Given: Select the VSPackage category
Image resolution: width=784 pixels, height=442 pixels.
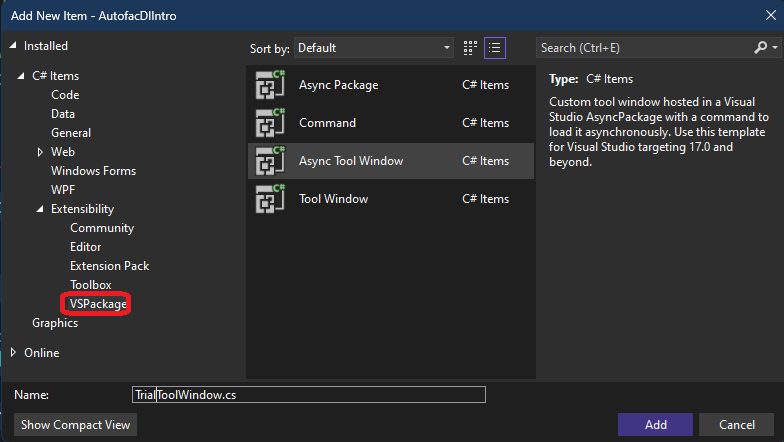Looking at the screenshot, I should coord(98,304).
